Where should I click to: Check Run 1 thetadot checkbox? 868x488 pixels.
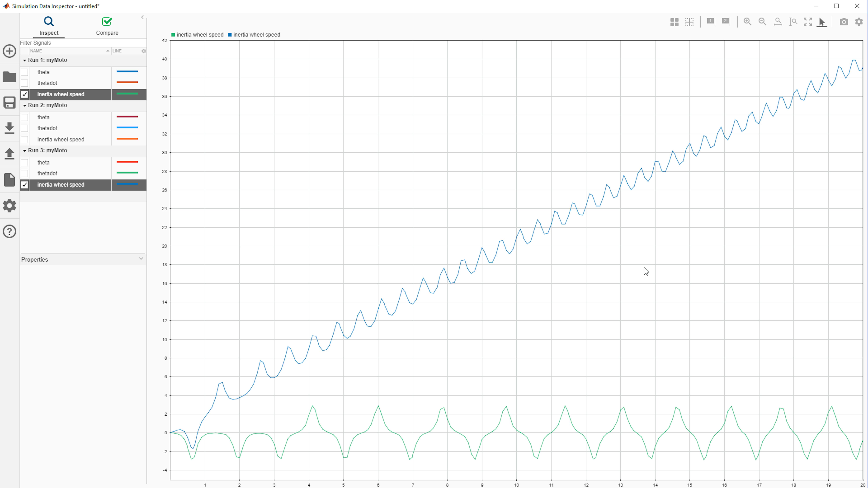tap(25, 83)
